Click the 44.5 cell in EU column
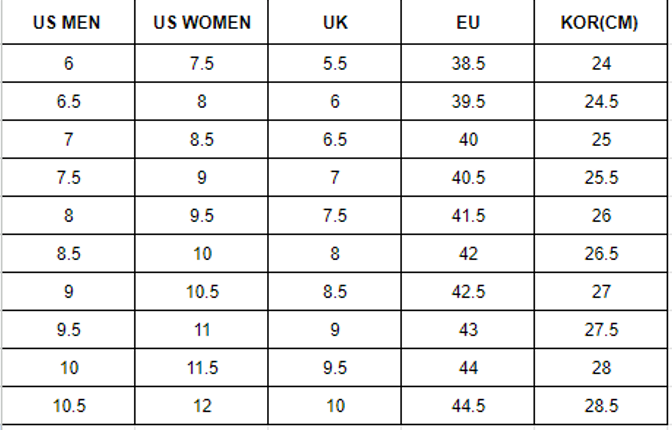Viewport: 672px width, 430px height. pyautogui.click(x=469, y=406)
